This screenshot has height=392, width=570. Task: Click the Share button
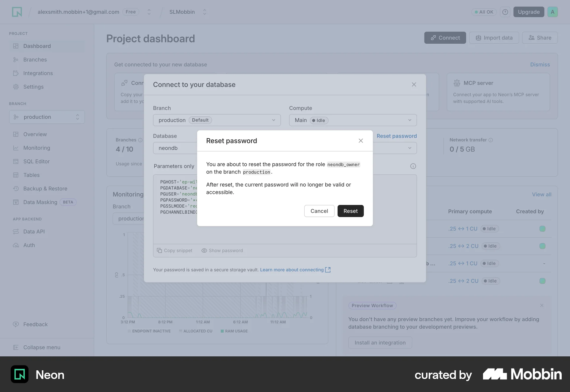click(x=540, y=38)
